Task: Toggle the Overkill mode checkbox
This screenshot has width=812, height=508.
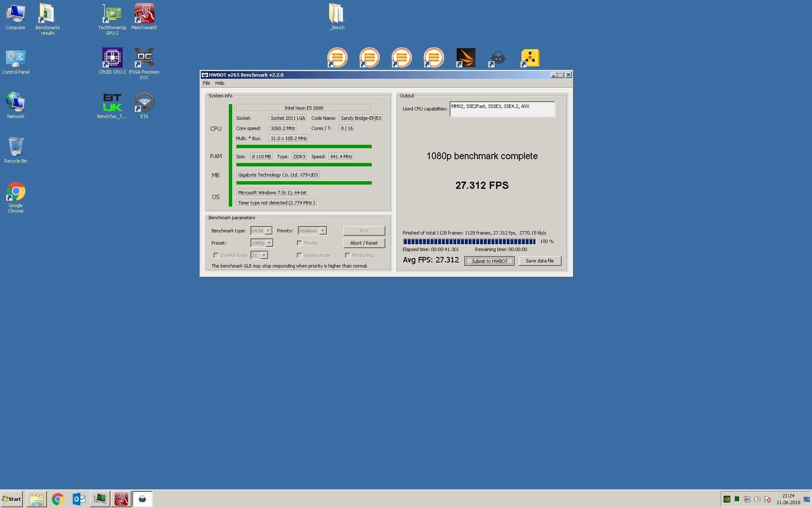Action: tap(216, 255)
